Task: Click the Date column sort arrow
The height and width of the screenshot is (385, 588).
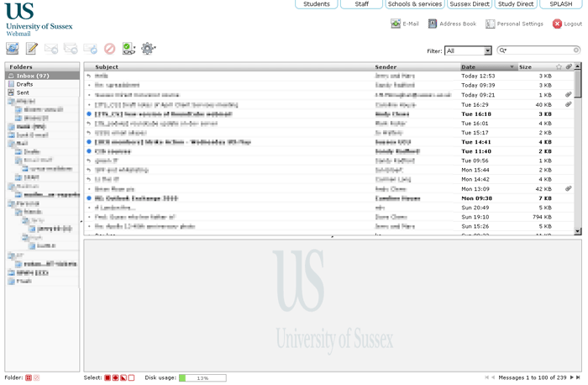Action: (512, 66)
